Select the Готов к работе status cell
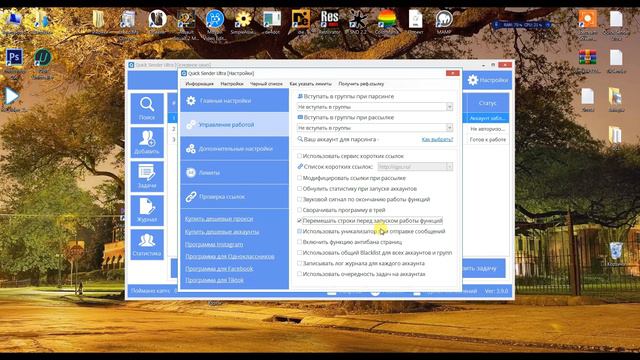Screen dimensions: 640x360 tap(487, 140)
